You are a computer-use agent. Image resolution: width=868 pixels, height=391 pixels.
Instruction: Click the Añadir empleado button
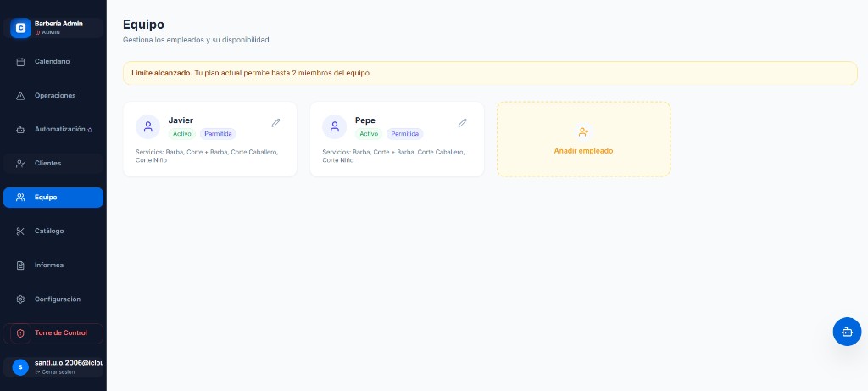coord(583,139)
